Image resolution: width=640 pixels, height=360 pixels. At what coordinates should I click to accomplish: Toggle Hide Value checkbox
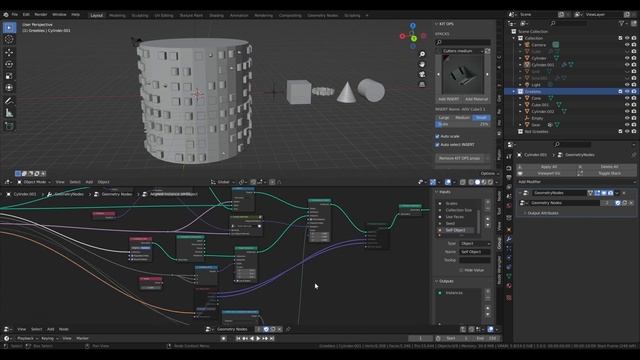coord(461,270)
